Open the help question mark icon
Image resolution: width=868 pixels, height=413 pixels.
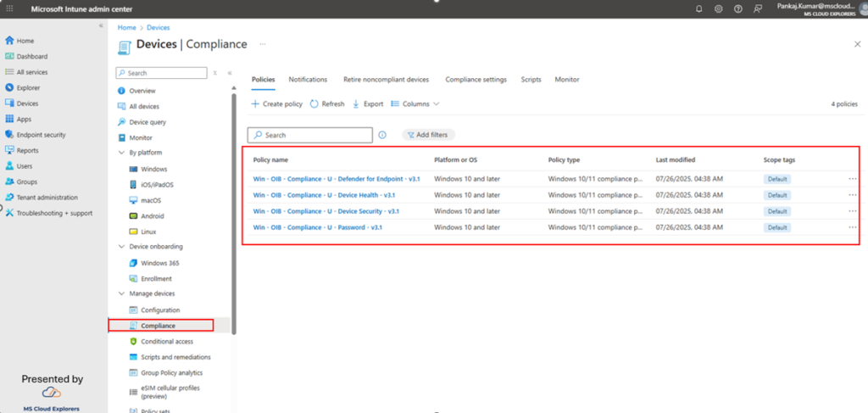tap(738, 8)
